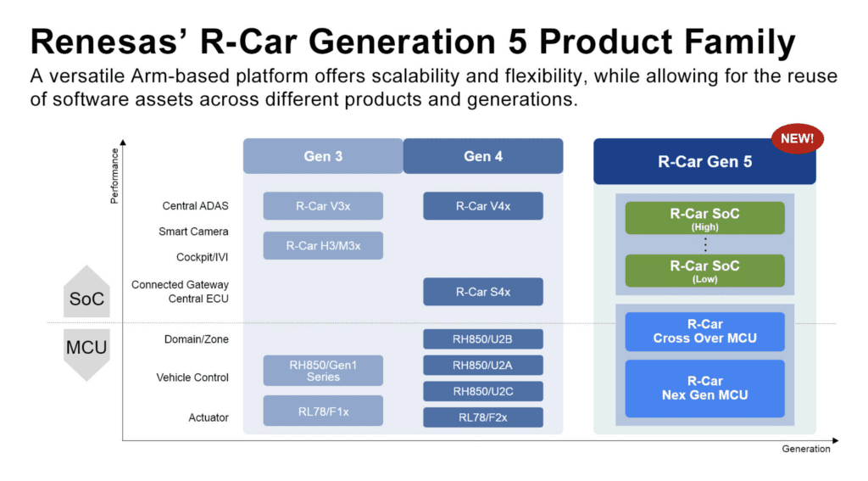The height and width of the screenshot is (481, 868).
Task: Click the Generation axis label
Action: tap(806, 449)
